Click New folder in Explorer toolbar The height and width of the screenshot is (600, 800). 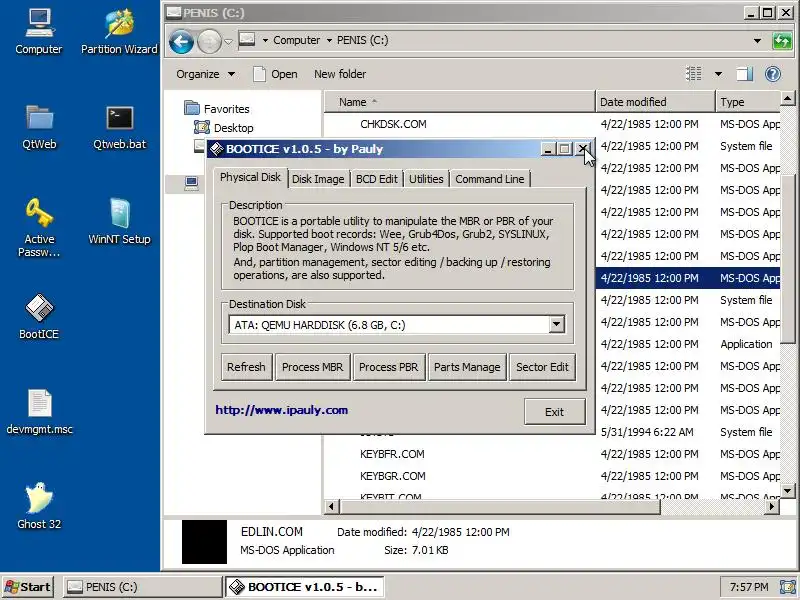pos(340,74)
